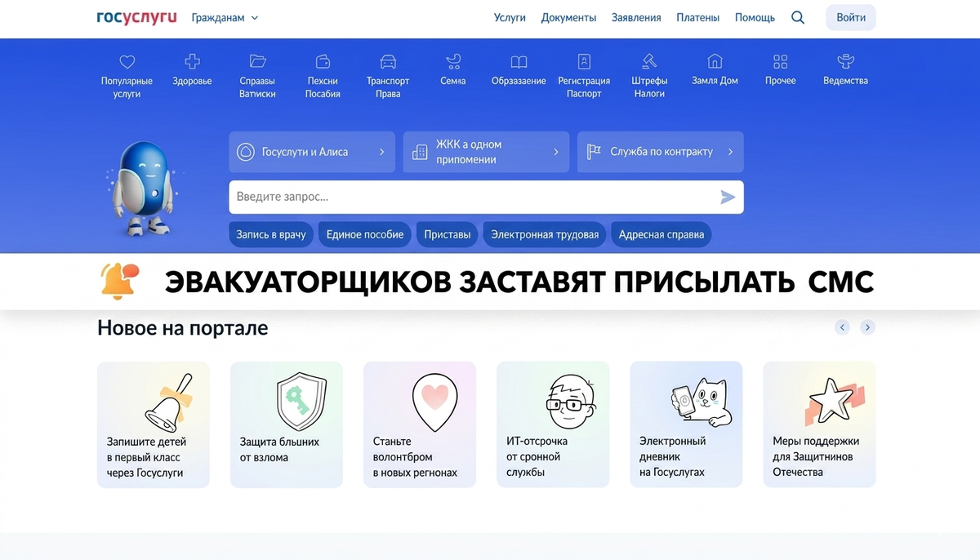Open the Штрафы Налоги gavel icon

click(649, 61)
